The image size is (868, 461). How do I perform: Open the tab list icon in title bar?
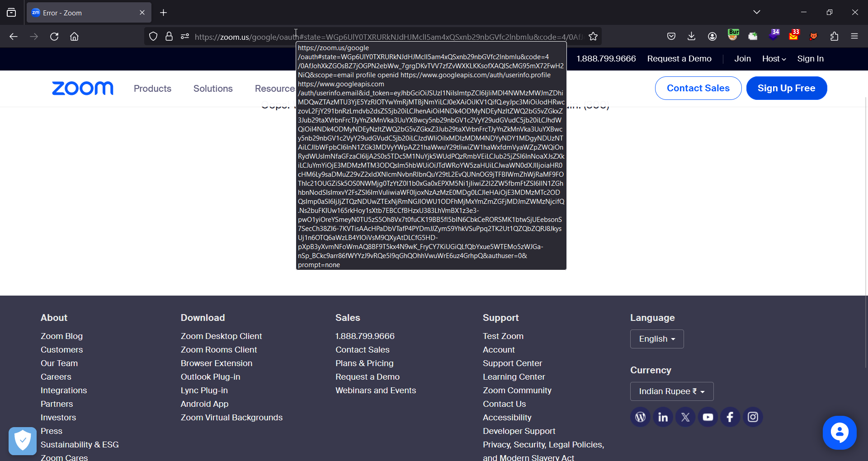(11, 13)
